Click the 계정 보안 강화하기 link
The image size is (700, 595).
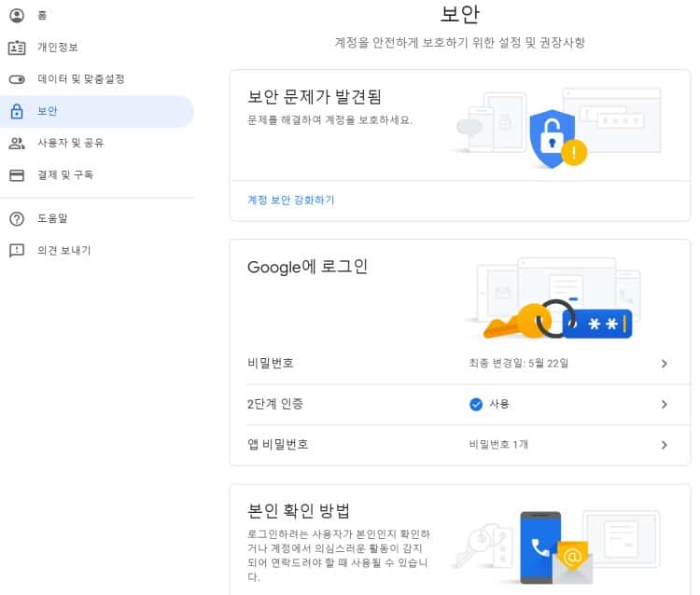tap(290, 201)
